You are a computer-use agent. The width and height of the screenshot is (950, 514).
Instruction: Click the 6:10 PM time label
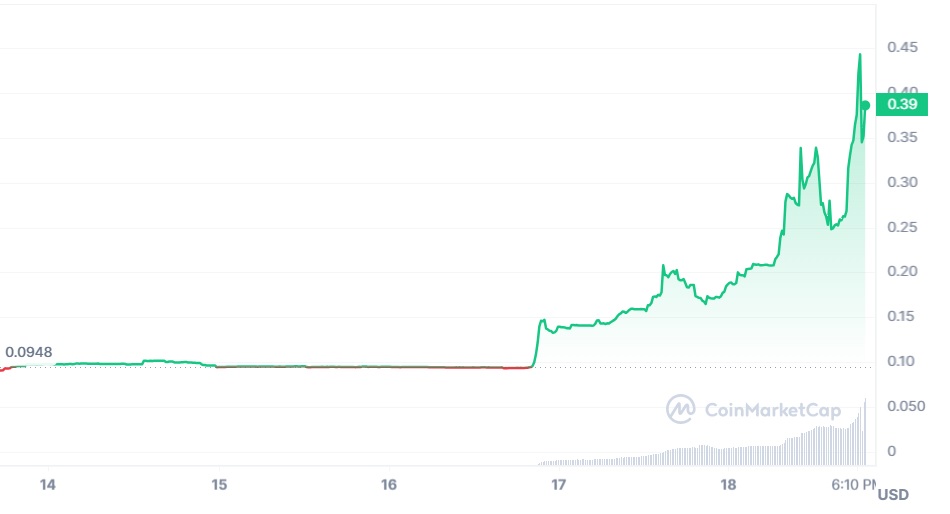point(853,484)
